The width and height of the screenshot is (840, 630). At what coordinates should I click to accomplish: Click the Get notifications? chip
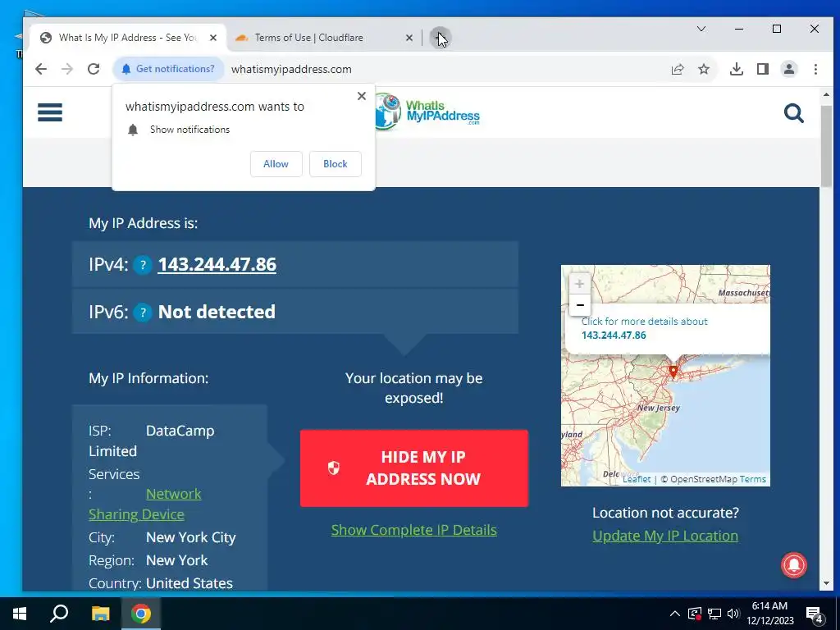[x=168, y=69]
